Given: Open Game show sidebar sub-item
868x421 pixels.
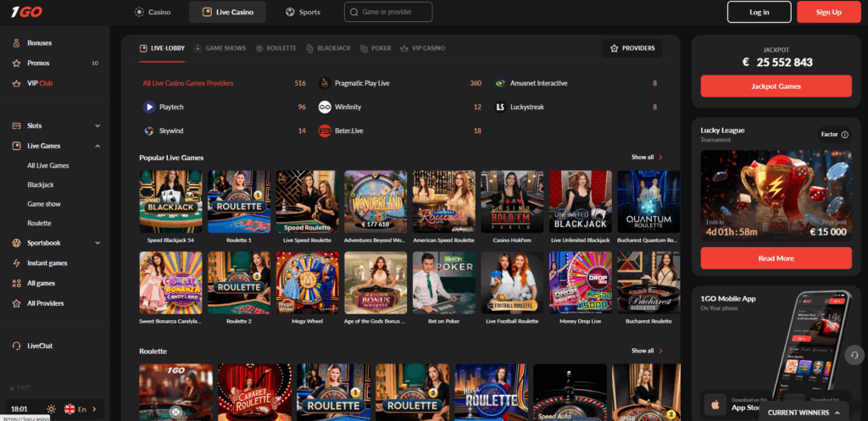Looking at the screenshot, I should tap(44, 204).
